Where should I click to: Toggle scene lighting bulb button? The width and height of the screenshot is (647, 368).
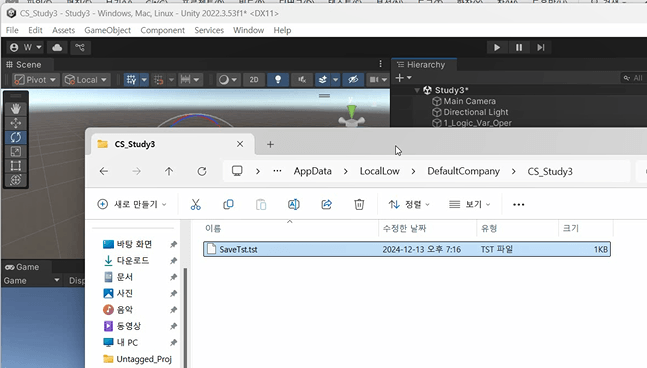278,80
